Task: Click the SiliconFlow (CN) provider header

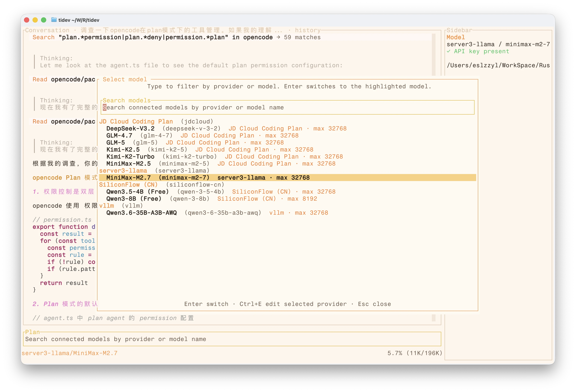Action: [128, 185]
